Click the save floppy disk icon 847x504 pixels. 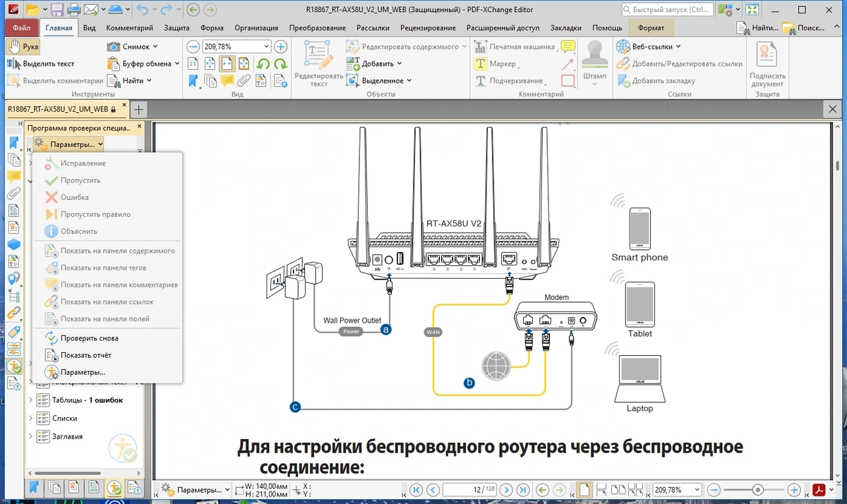(56, 10)
